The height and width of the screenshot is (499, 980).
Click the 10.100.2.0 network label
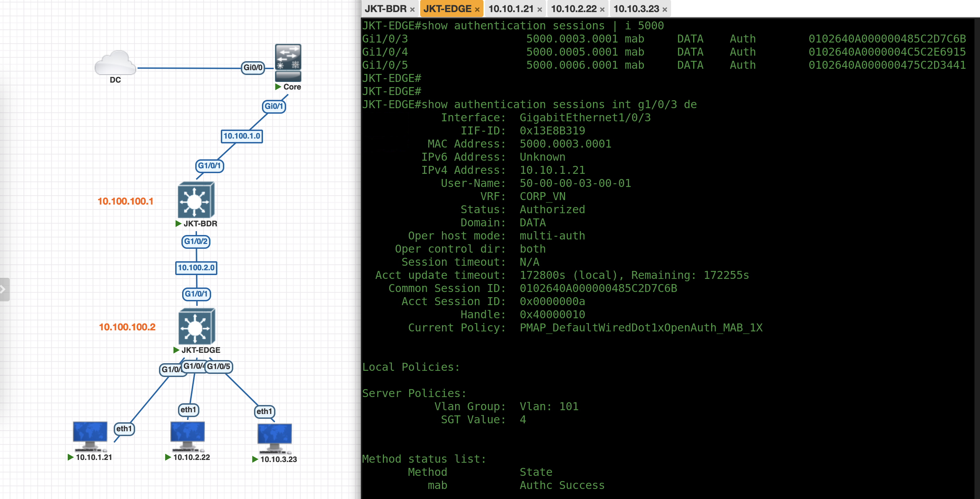(x=196, y=267)
